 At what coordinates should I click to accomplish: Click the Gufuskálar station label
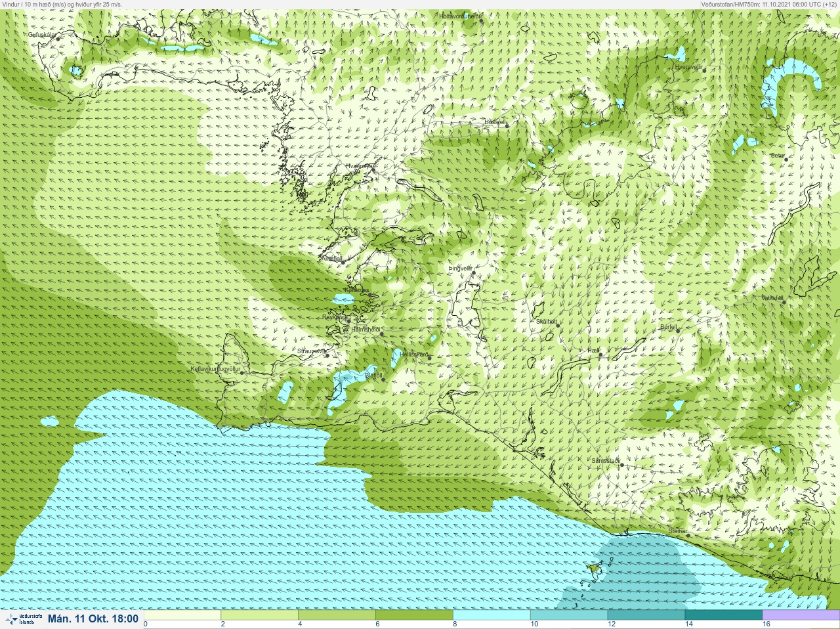click(x=42, y=34)
